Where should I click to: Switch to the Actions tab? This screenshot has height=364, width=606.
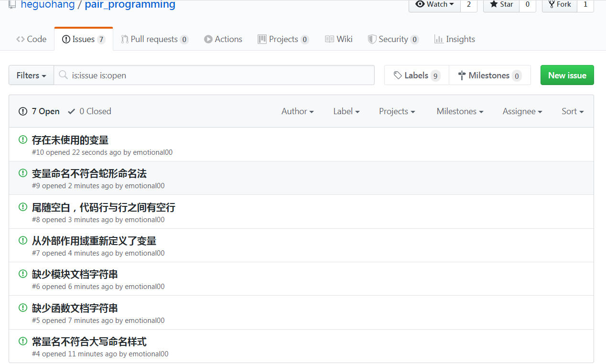223,39
